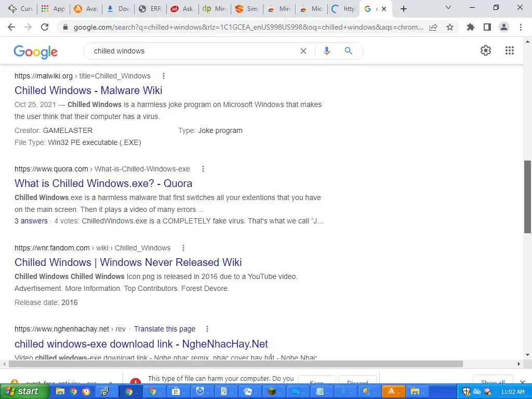Viewport: 532px width, 399px height.
Task: Open Chilled Windows - Malware Wiki result
Action: [x=88, y=90]
